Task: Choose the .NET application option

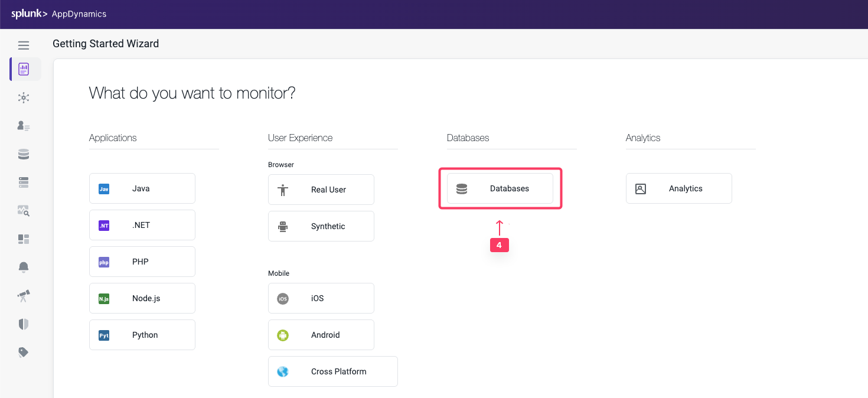Action: pyautogui.click(x=142, y=225)
